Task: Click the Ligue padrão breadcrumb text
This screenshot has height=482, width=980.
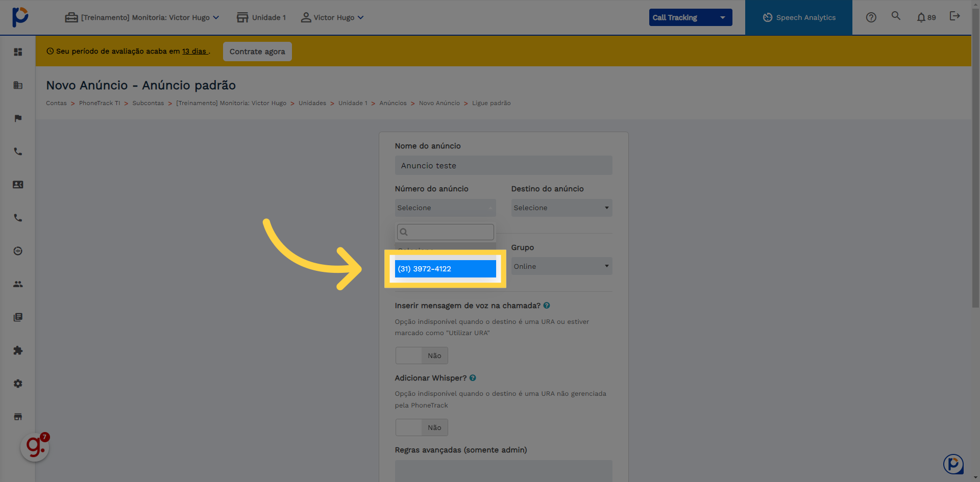Action: click(491, 103)
